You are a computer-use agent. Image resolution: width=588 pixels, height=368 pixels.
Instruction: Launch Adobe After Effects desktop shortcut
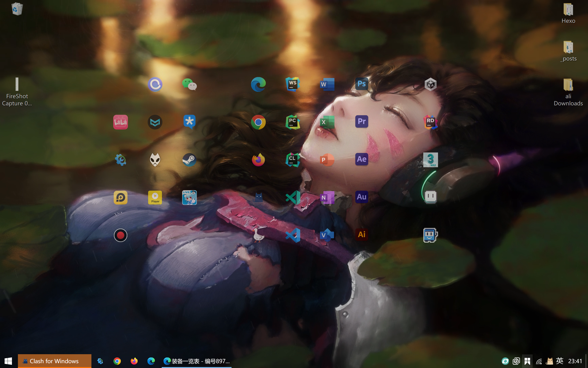tap(362, 159)
